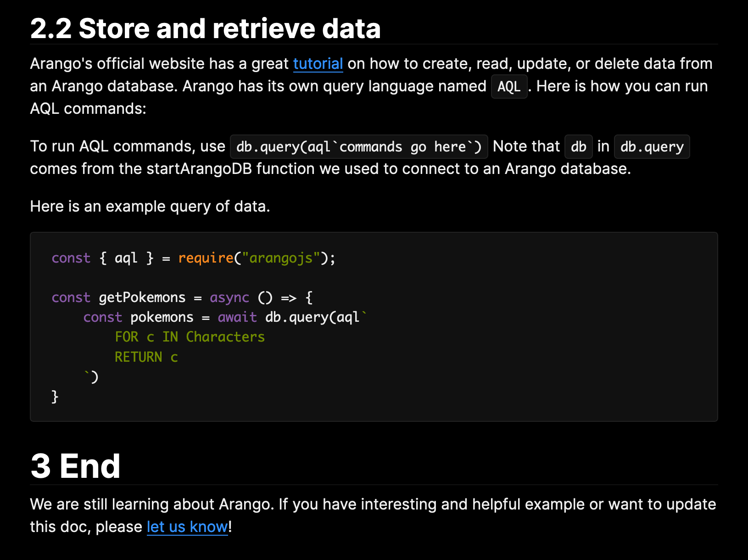Click the "arangojs" string literal
The image size is (748, 560).
pos(281,258)
